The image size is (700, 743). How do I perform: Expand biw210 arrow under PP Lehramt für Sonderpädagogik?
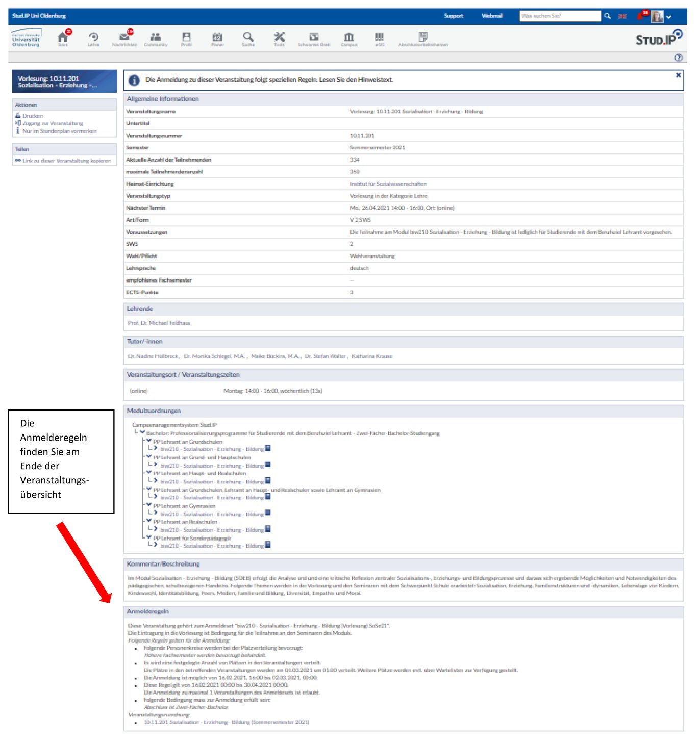click(156, 544)
